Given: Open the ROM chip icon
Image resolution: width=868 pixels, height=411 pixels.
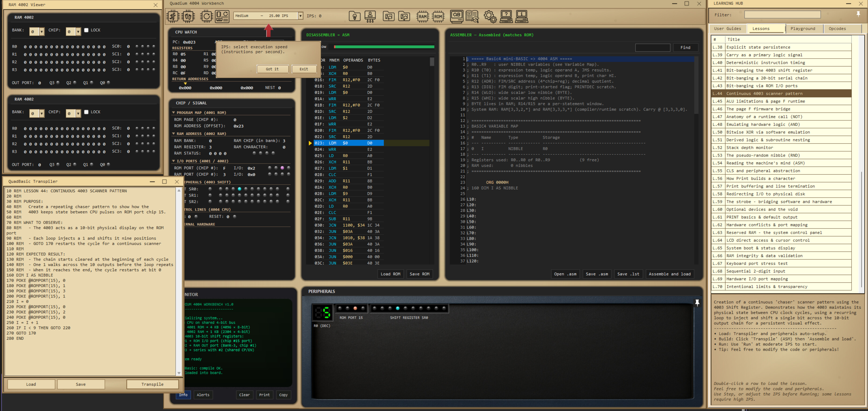Looking at the screenshot, I should 438,16.
